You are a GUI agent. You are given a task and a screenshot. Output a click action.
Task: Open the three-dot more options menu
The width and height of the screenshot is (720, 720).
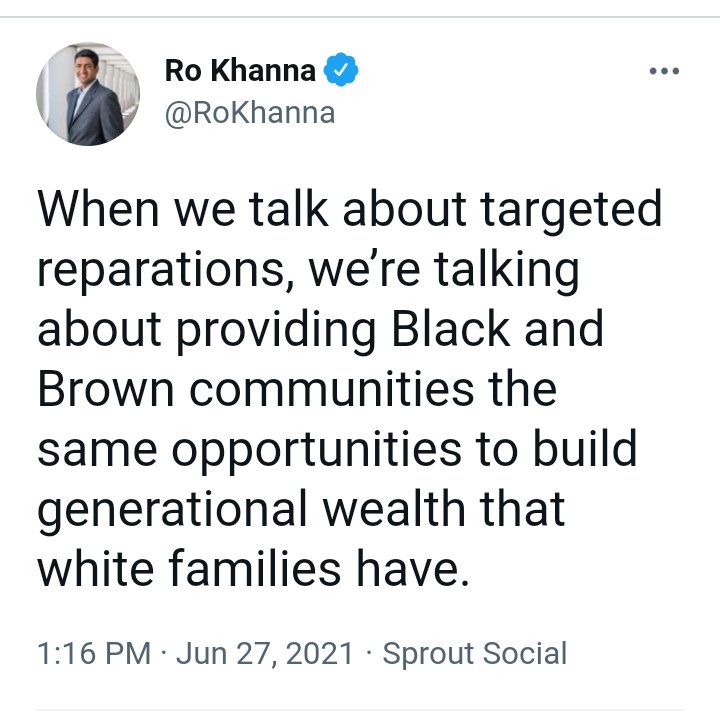[x=664, y=71]
